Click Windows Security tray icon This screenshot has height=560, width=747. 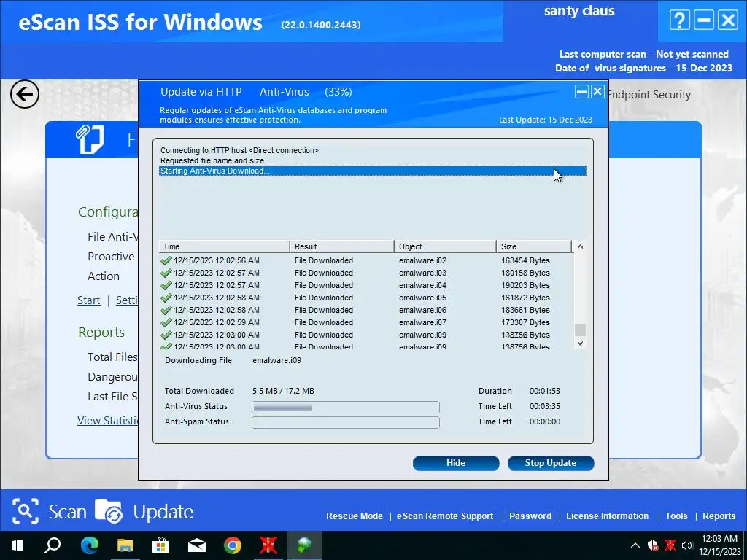[x=653, y=545]
